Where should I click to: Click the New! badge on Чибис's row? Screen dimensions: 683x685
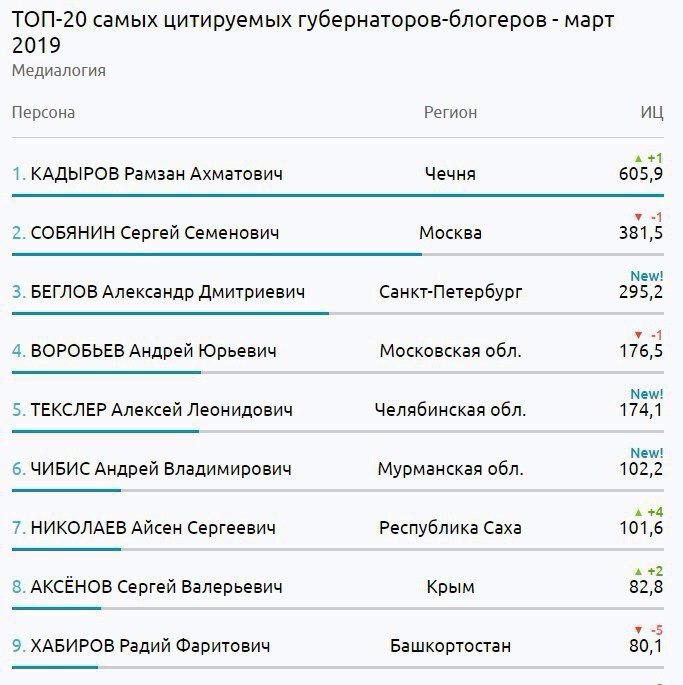tap(646, 452)
